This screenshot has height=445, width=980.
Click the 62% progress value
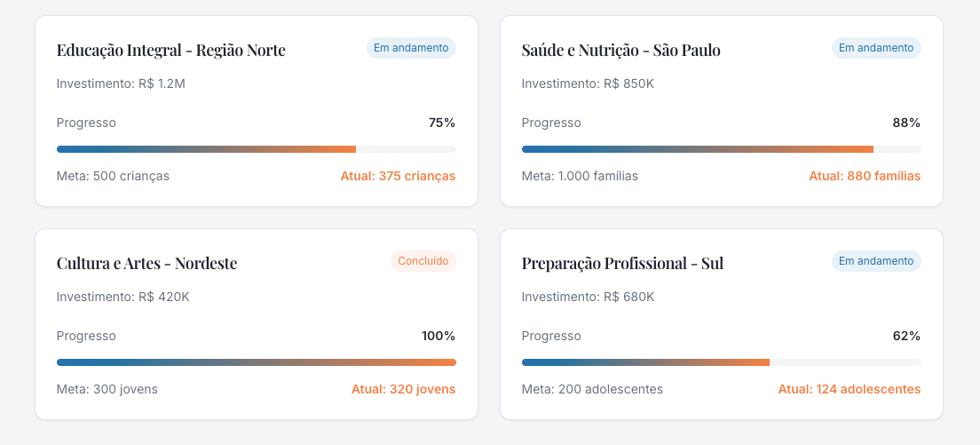[906, 336]
